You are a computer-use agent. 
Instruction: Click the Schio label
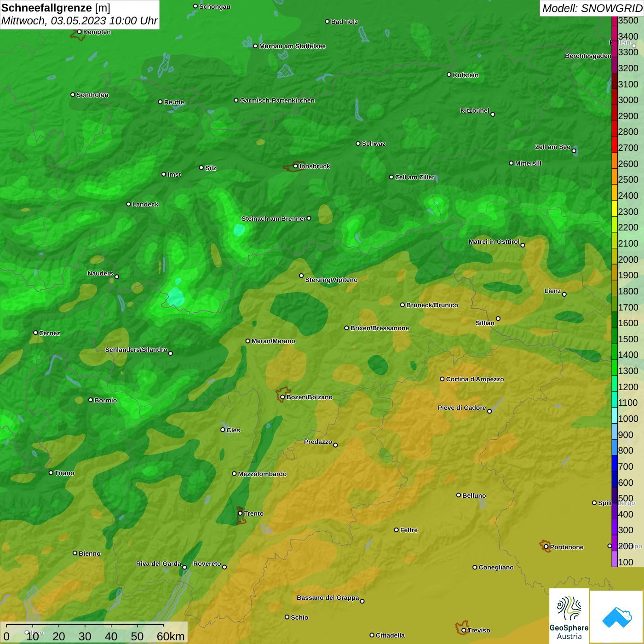click(x=299, y=617)
